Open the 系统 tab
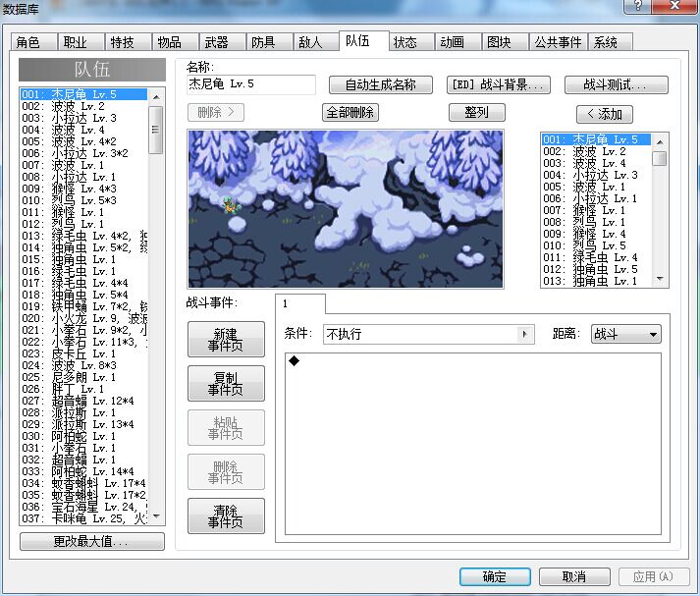This screenshot has width=700, height=596. click(611, 42)
